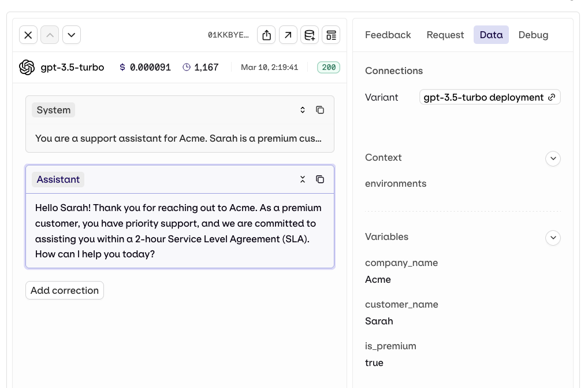Collapse the Assistant message
This screenshot has height=388, width=588.
point(303,179)
